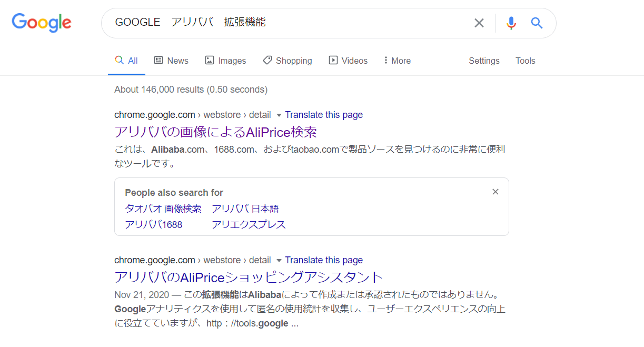This screenshot has height=347, width=644.
Task: Click Translate this page for first result
Action: tap(324, 115)
